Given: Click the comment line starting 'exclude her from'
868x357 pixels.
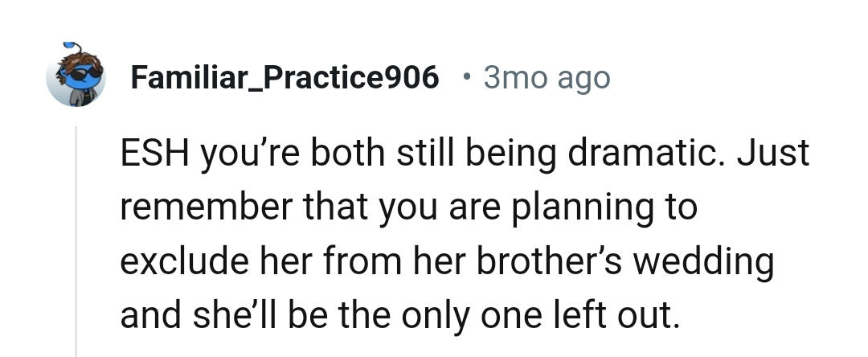Looking at the screenshot, I should click(x=446, y=261).
